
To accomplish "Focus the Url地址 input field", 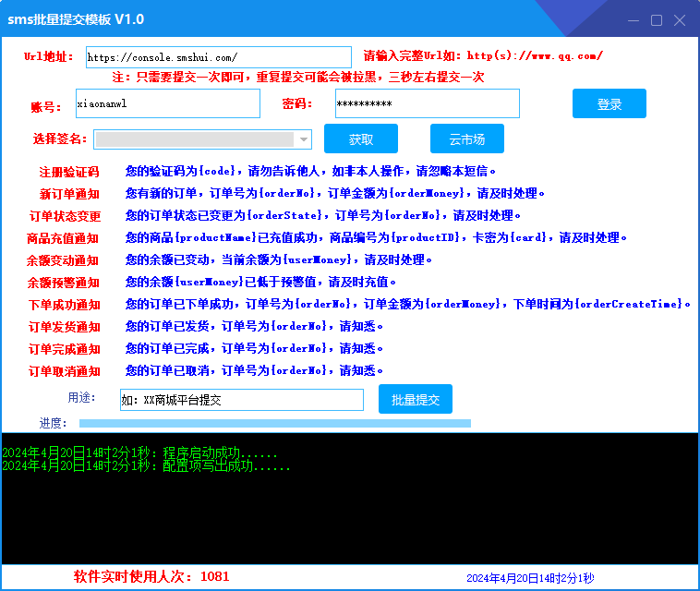I will click(x=218, y=57).
